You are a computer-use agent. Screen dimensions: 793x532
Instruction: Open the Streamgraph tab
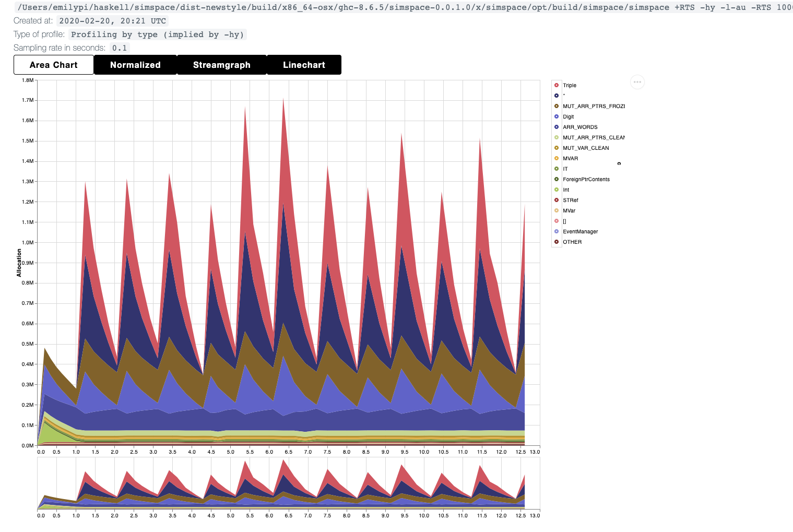point(221,65)
